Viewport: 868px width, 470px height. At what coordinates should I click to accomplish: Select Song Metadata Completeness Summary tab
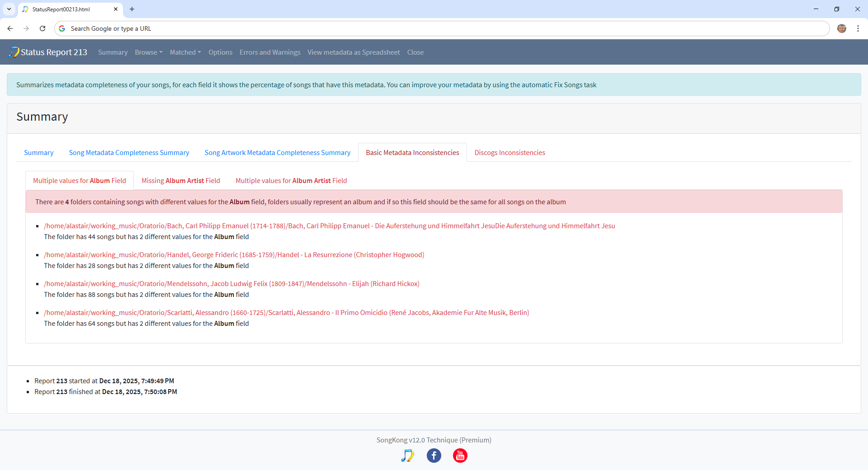point(129,153)
